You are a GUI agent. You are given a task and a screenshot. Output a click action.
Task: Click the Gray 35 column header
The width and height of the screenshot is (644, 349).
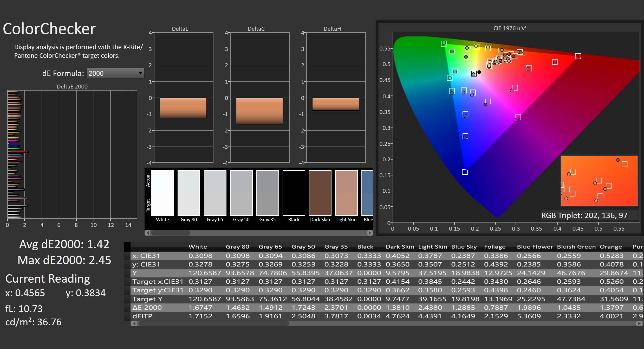(336, 247)
